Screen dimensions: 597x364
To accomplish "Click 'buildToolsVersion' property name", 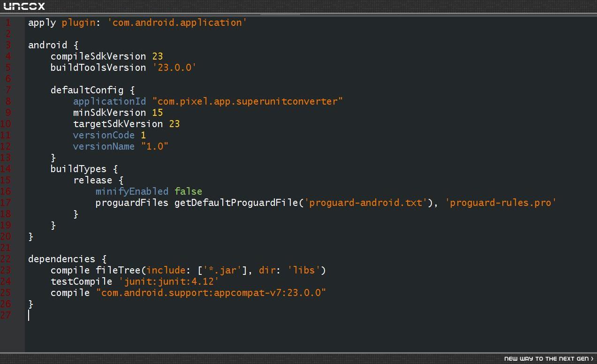I will click(x=98, y=68).
